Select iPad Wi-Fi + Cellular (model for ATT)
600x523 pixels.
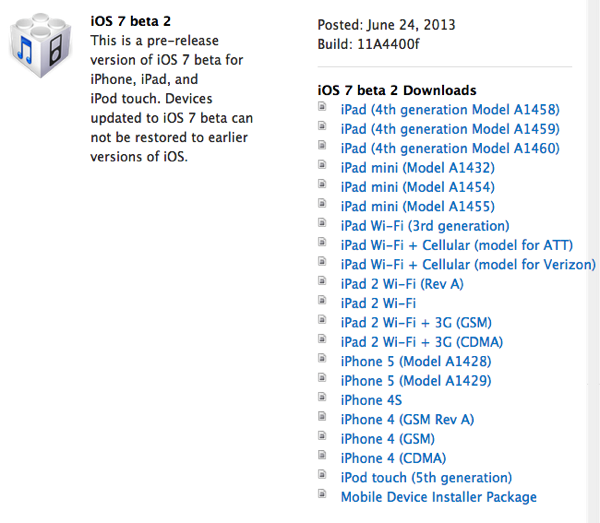point(457,245)
